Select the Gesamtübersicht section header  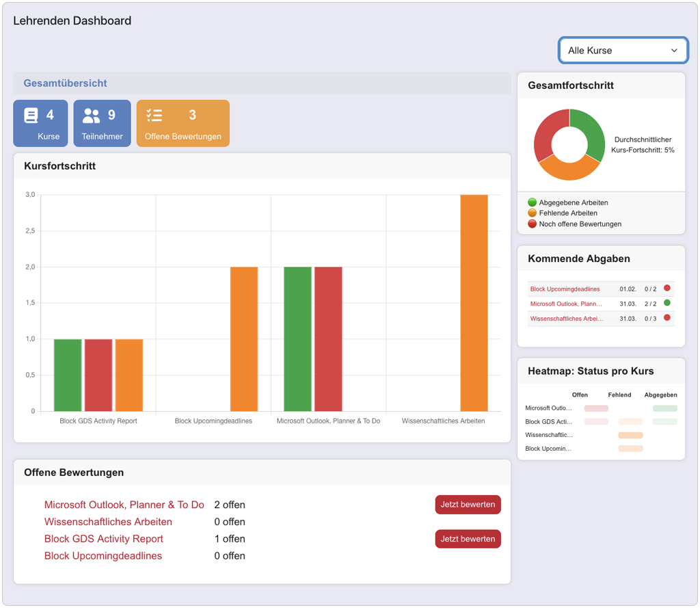(x=66, y=83)
